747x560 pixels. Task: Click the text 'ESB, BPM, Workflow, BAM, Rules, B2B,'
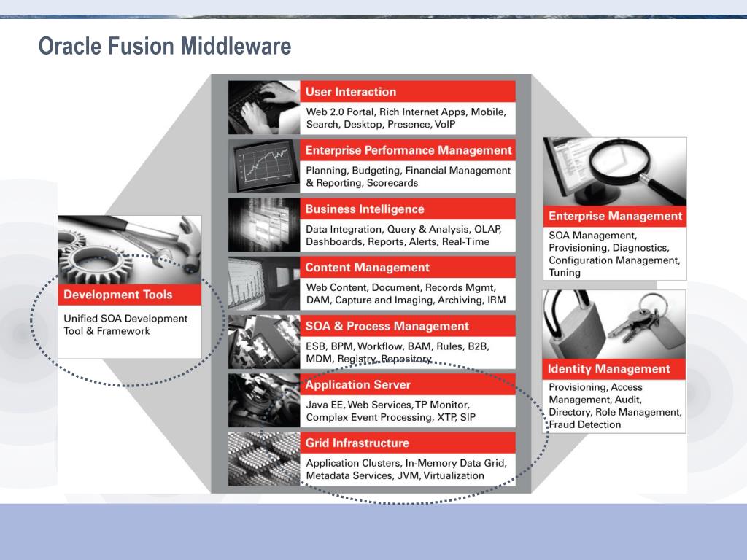[398, 346]
